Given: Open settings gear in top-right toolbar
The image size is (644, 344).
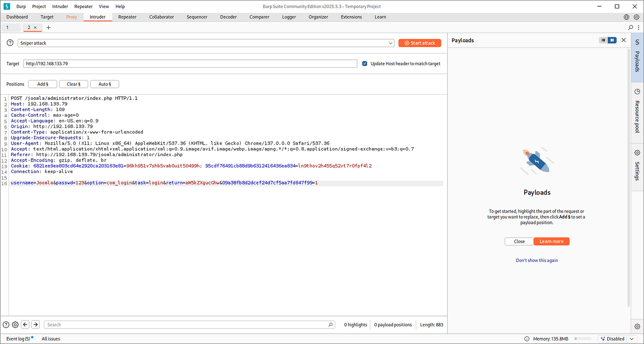Looking at the screenshot, I should coord(636,17).
